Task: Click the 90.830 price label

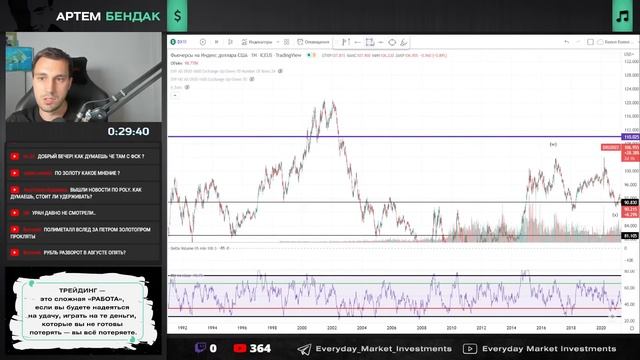Action: (630, 202)
